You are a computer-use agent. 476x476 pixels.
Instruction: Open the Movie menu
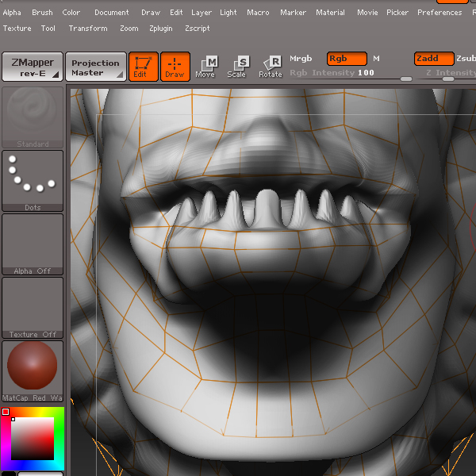click(x=367, y=13)
